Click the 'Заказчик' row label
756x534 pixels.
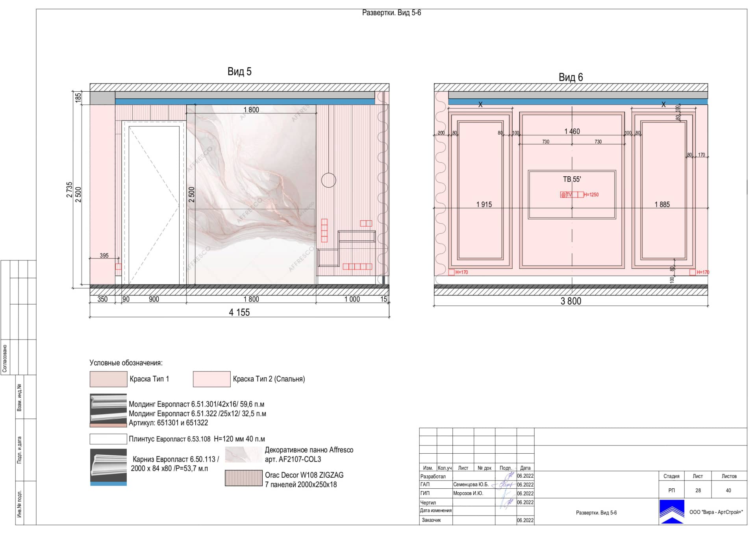432,520
